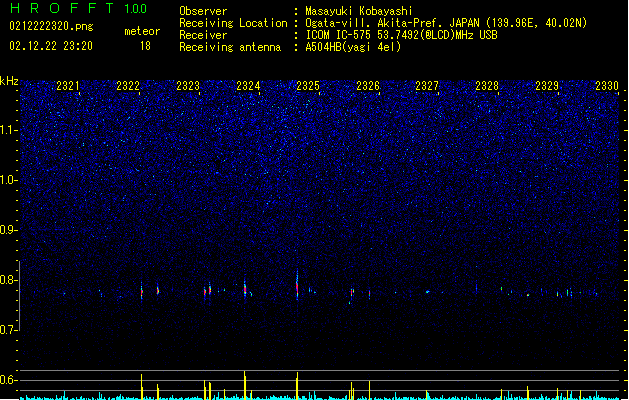Click the 0.8 frequency axis label
Image resolution: width=629 pixels, height=400 pixels.
9,280
